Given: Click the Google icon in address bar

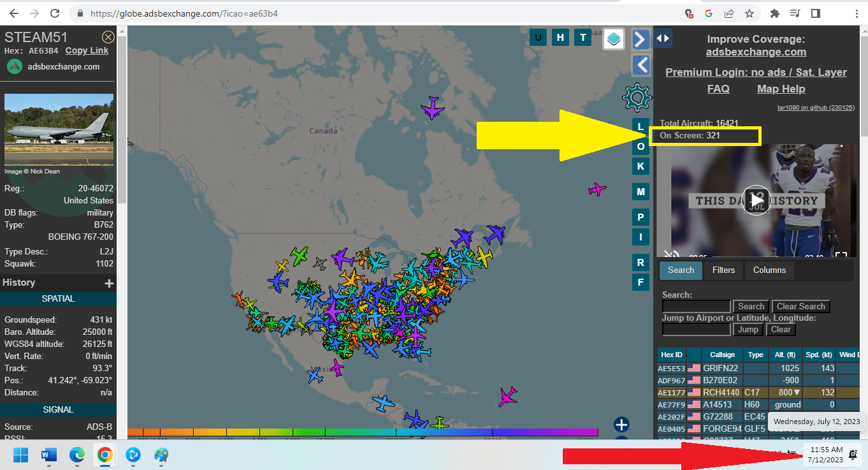Looking at the screenshot, I should pos(708,13).
